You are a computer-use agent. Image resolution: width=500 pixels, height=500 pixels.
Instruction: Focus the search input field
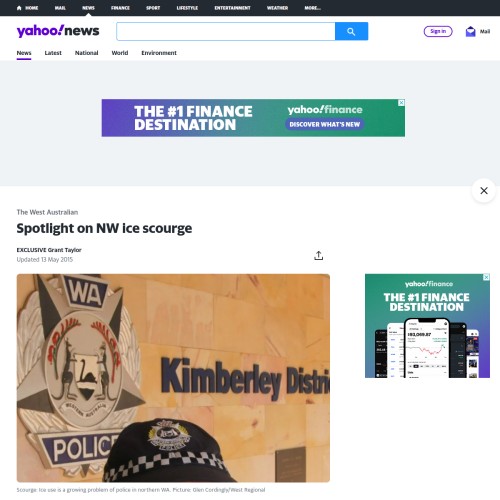[x=226, y=31]
